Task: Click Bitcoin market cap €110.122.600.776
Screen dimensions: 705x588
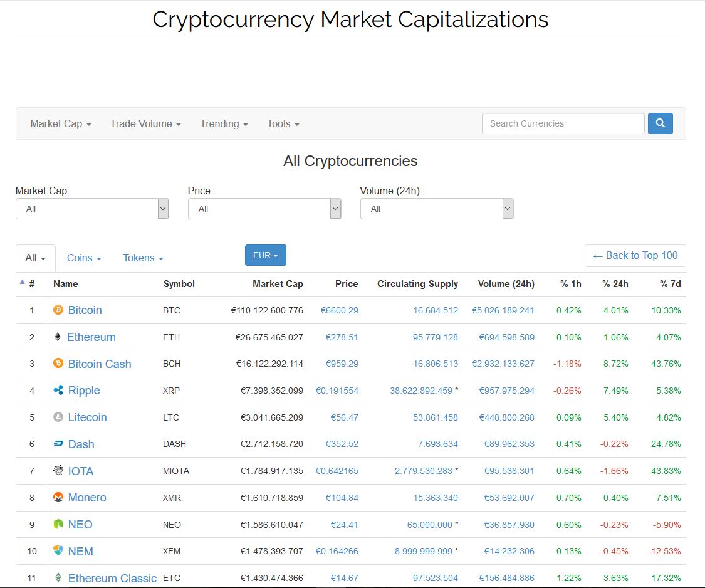Action: click(267, 310)
